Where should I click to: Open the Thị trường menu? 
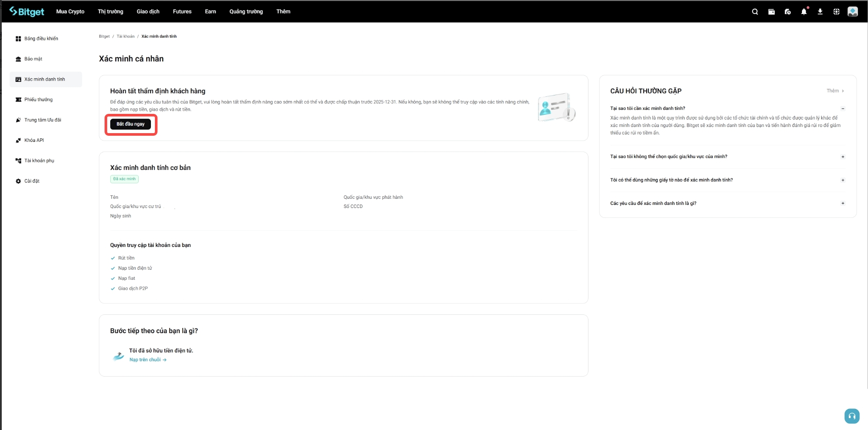110,11
